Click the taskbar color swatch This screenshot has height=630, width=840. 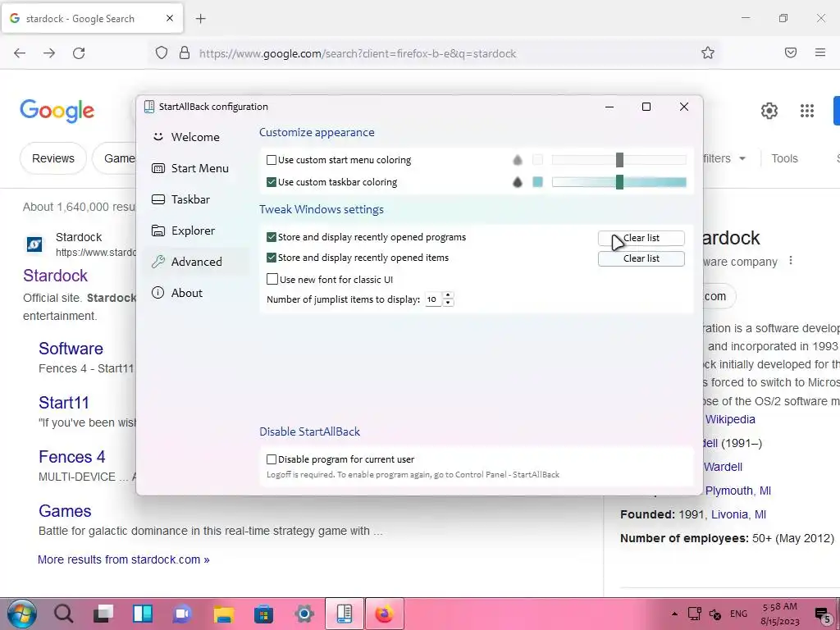(537, 182)
